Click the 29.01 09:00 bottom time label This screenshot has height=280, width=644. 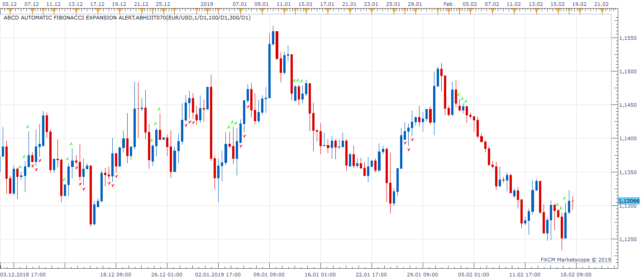click(x=422, y=275)
